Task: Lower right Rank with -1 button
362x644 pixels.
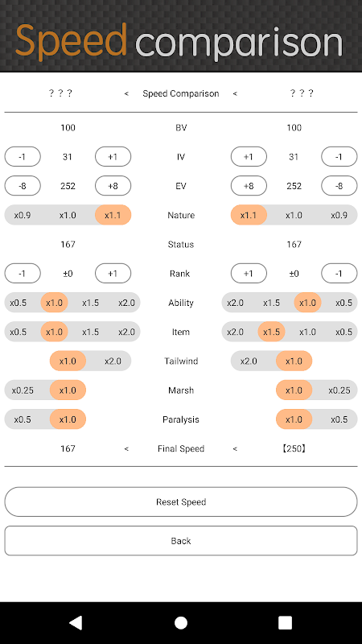Action: coord(339,273)
